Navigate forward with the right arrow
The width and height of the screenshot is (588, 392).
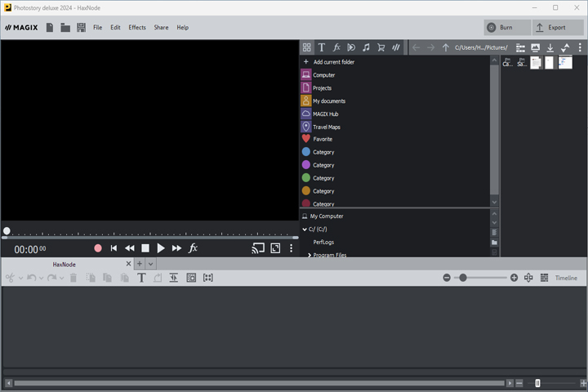coord(431,47)
